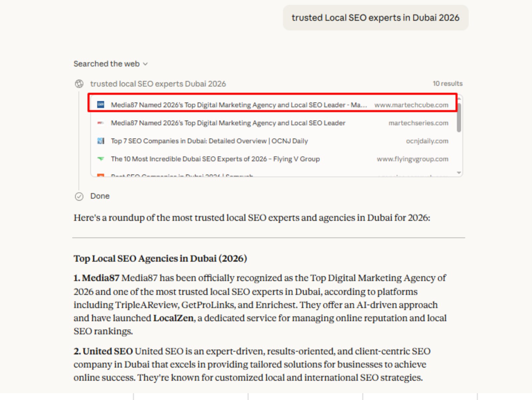Open '10 Most Incredible Dubai SEO Experts' result

pos(215,159)
